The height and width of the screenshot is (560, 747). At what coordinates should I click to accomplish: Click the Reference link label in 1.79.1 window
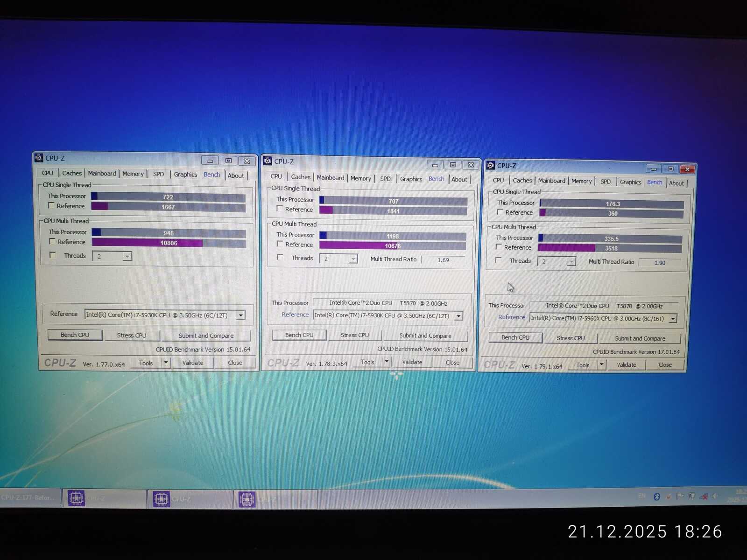click(512, 317)
